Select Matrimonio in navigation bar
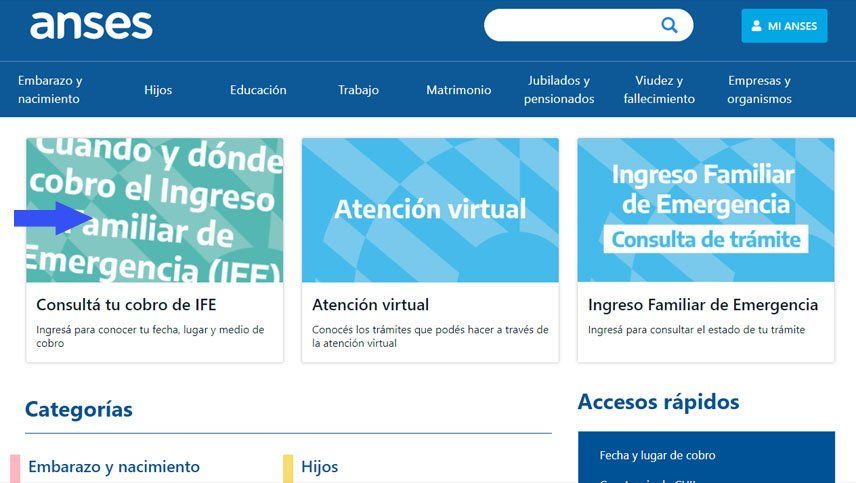Screen dimensions: 856x483 point(458,90)
